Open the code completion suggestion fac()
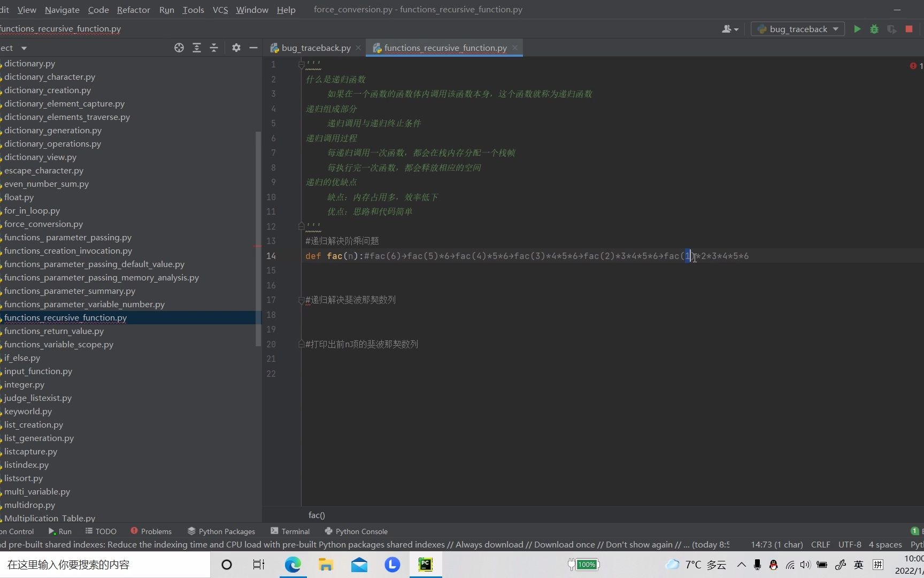This screenshot has width=924, height=578. (x=317, y=515)
